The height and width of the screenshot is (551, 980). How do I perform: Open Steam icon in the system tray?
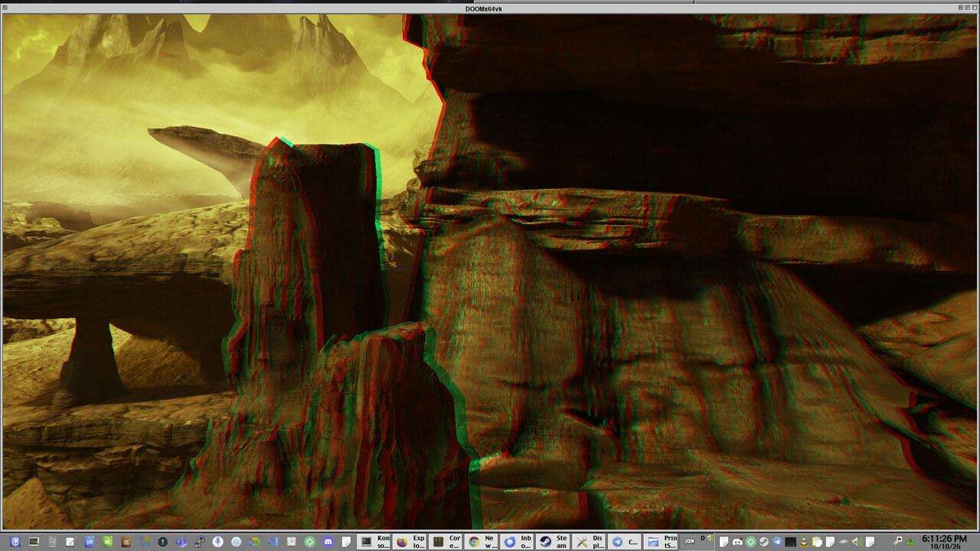pos(763,542)
